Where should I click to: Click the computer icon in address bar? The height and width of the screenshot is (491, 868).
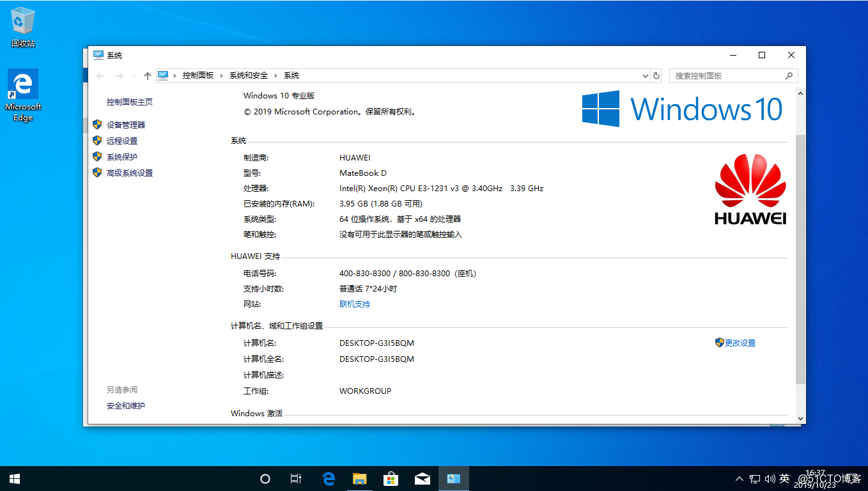[x=163, y=75]
